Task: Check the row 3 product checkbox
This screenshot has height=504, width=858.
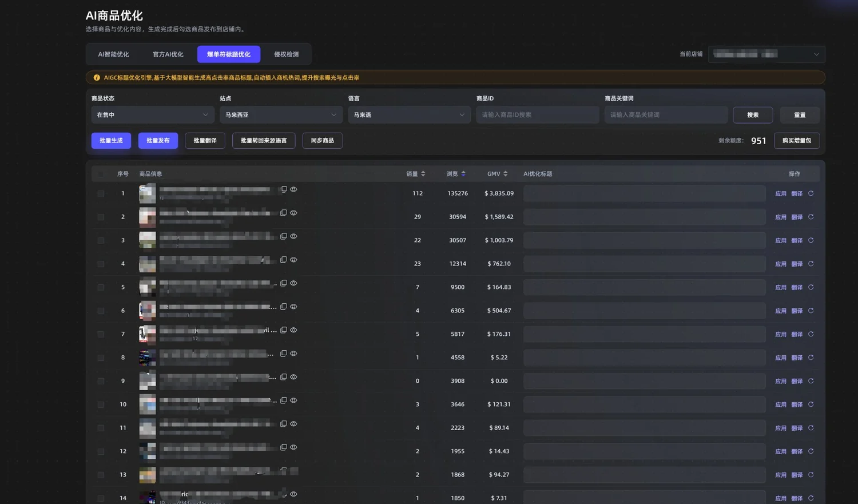Action: coord(101,241)
